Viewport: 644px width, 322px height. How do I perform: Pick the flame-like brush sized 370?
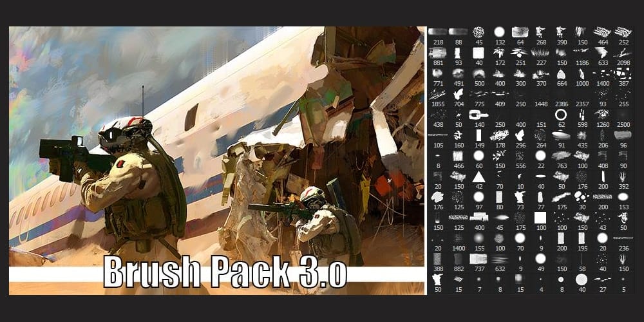click(x=540, y=74)
